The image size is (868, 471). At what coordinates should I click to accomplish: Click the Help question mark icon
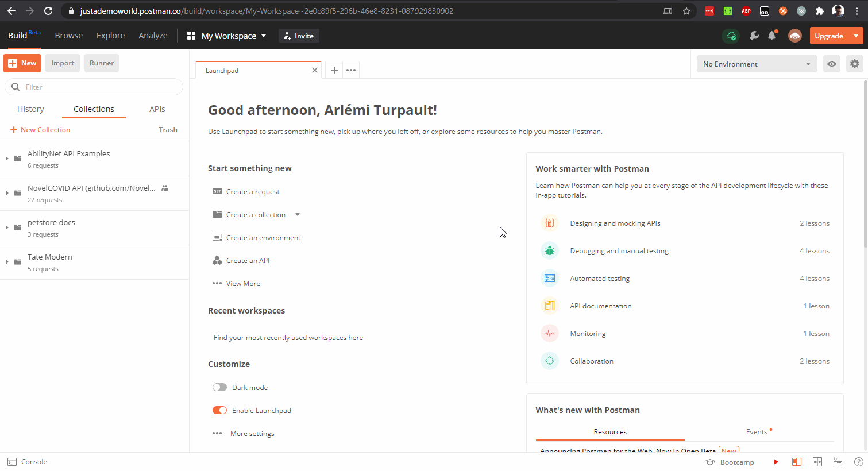(x=858, y=461)
